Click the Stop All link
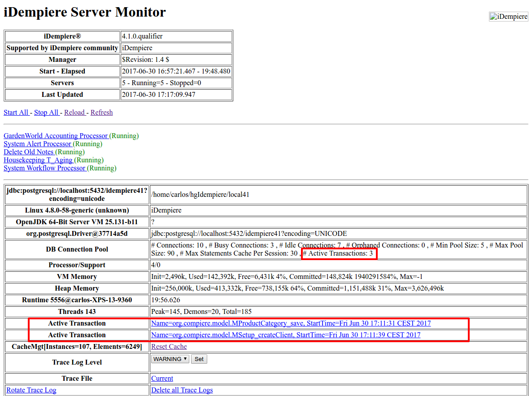Screen dimensions: 532x396 46,113
